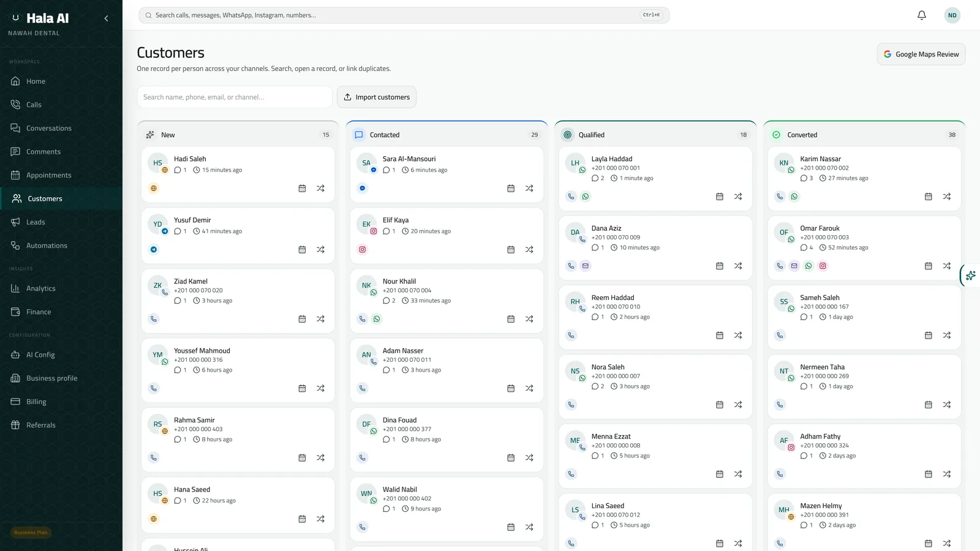The width and height of the screenshot is (980, 551).
Task: Click the Google Maps Review button
Action: pos(921,54)
